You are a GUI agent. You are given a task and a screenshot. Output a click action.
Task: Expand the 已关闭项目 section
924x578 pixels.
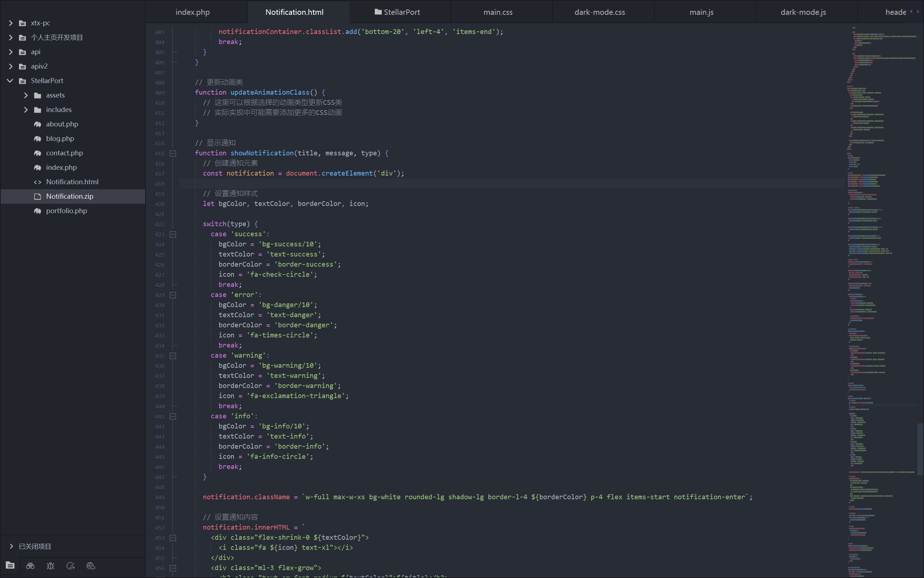tap(12, 546)
